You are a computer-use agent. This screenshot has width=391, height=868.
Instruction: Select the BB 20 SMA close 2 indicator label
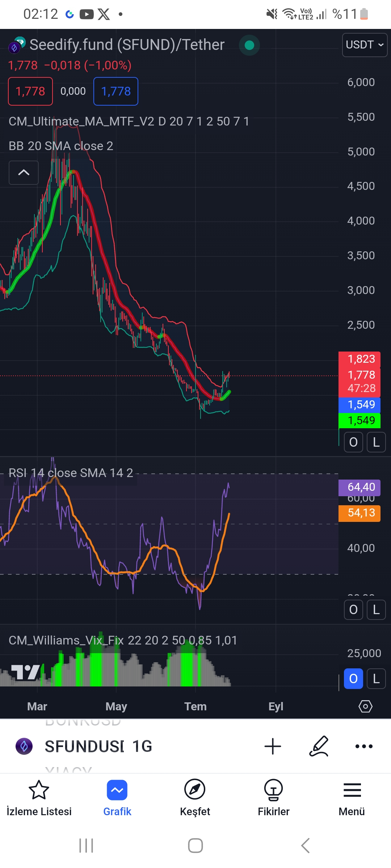(x=61, y=146)
